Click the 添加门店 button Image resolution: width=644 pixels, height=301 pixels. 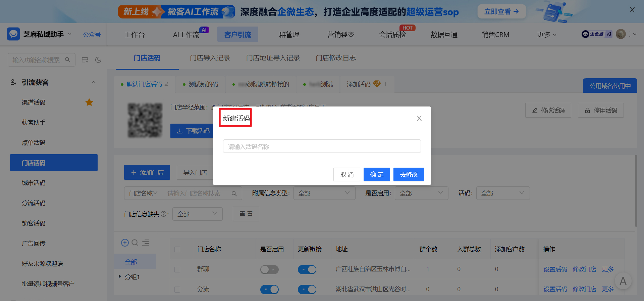147,172
